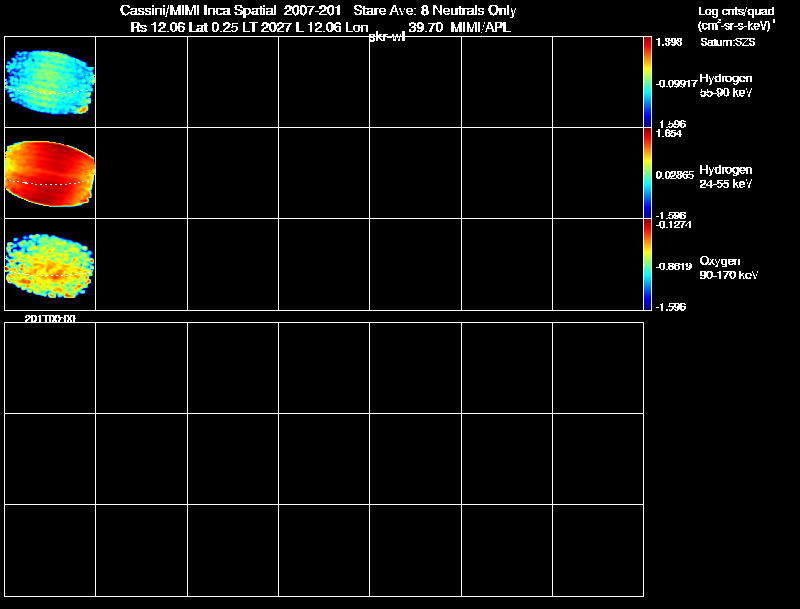800x609 pixels.
Task: Click the Hydrogen 24-55 keV color bar
Action: pyautogui.click(x=647, y=173)
